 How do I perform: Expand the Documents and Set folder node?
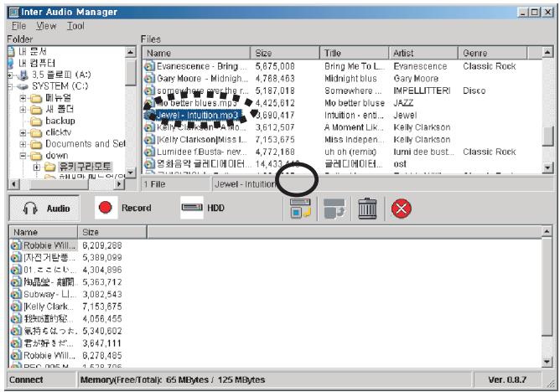click(x=23, y=144)
